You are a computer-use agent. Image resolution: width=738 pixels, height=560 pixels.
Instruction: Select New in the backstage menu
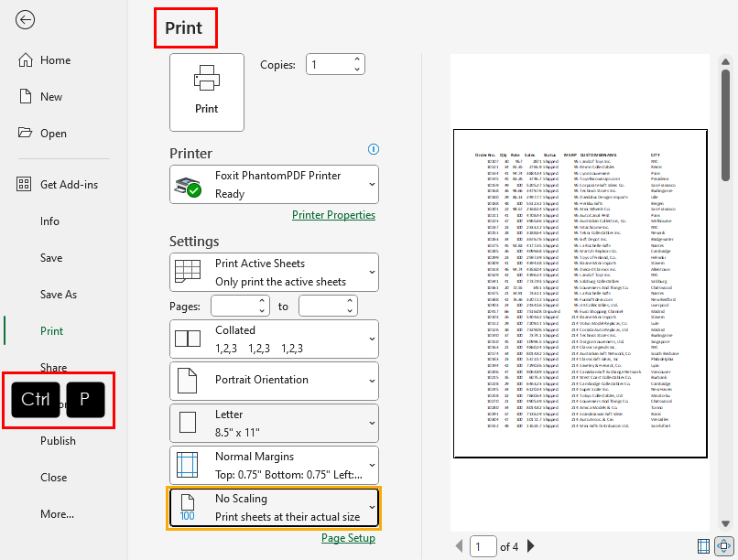pos(51,96)
